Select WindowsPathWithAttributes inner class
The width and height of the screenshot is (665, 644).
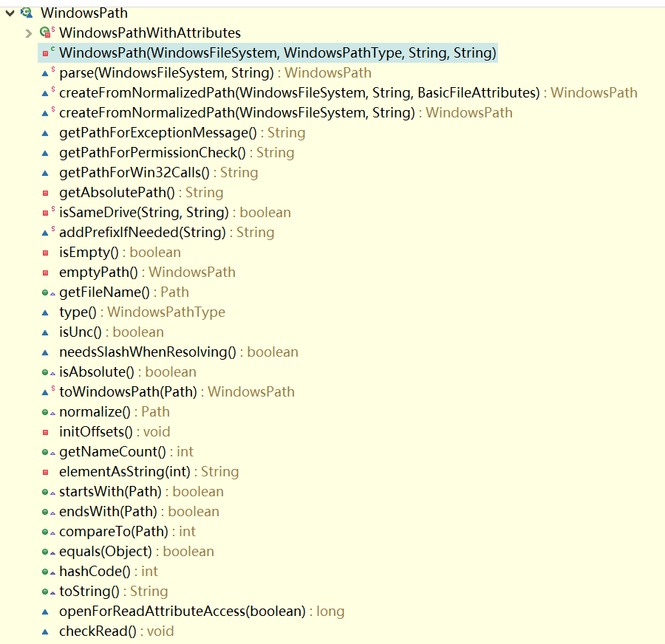150,32
